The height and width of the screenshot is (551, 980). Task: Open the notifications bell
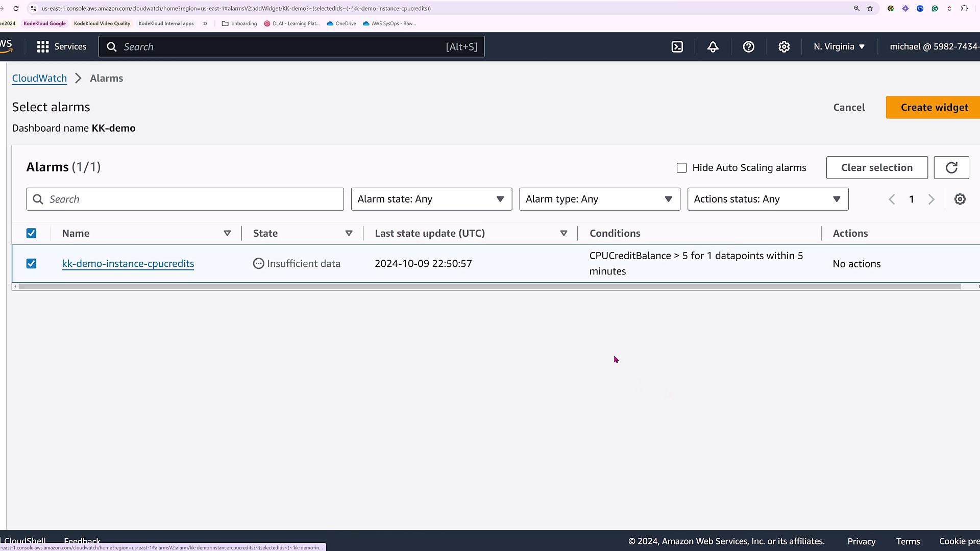tap(713, 47)
